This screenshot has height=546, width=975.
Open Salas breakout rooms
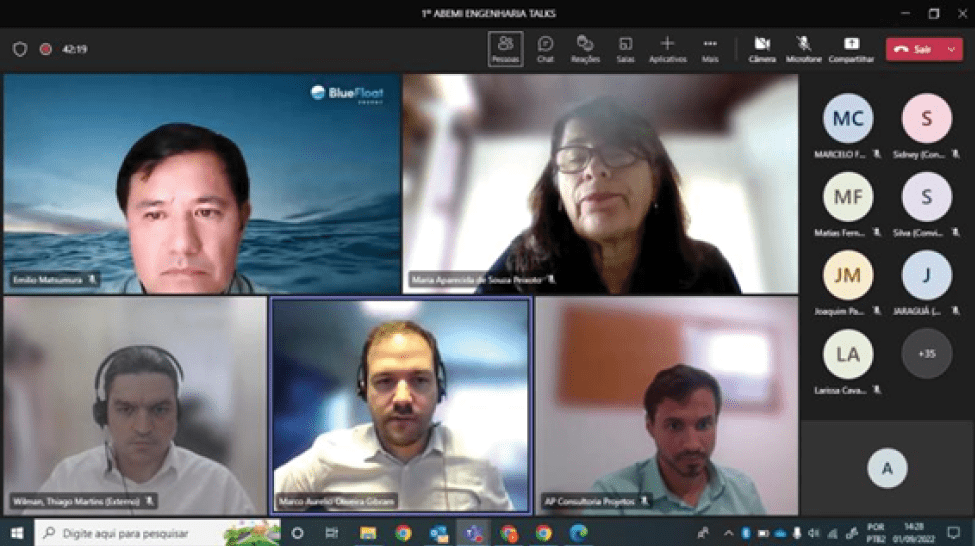[x=625, y=48]
